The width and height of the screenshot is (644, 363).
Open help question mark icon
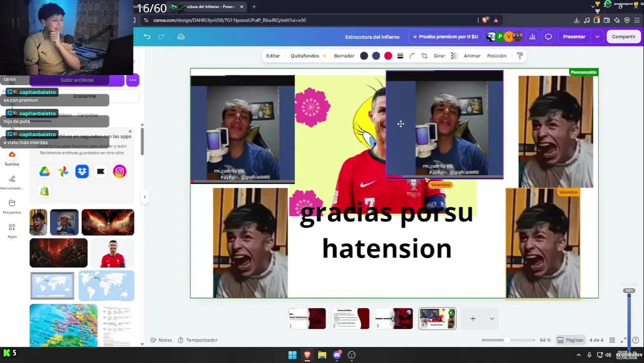point(635,340)
